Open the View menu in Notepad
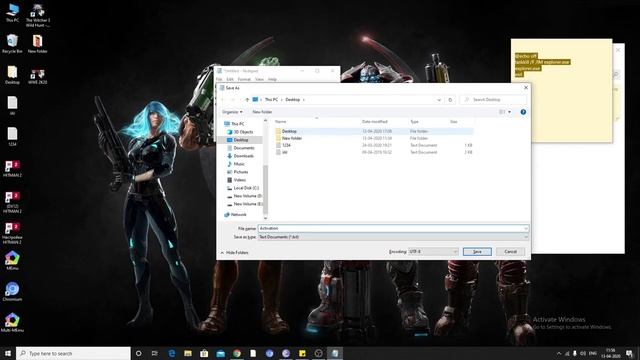 tap(259, 79)
